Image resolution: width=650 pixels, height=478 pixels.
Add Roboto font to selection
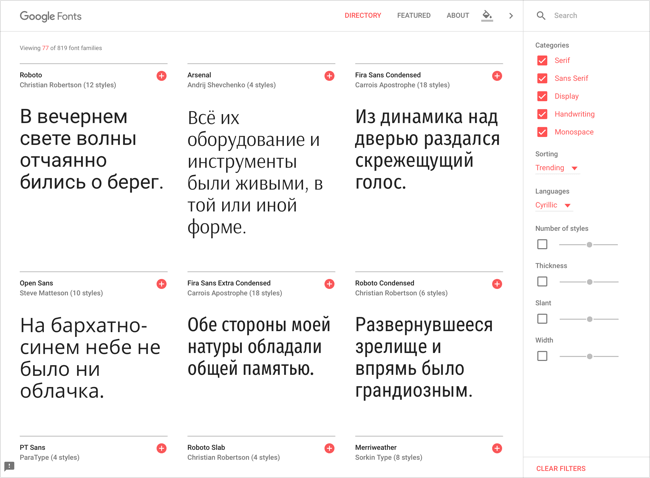pos(161,76)
